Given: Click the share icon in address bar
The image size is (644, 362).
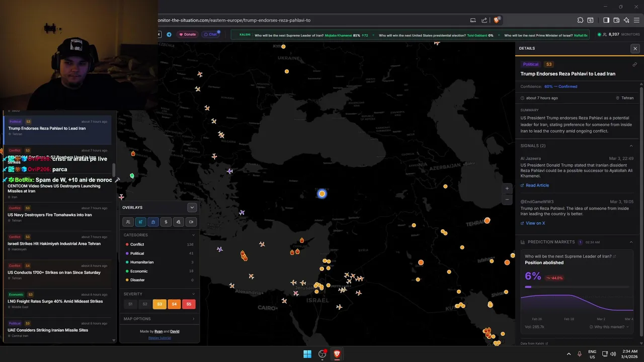Looking at the screenshot, I should tap(484, 20).
